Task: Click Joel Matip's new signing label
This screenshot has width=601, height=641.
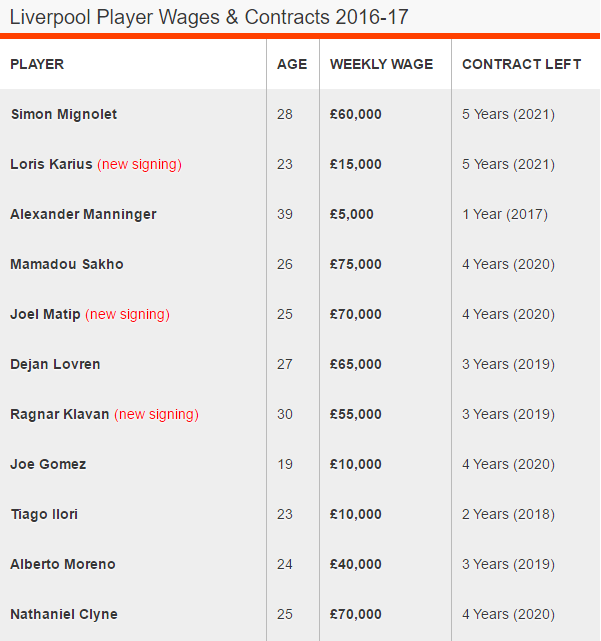Action: [x=127, y=314]
